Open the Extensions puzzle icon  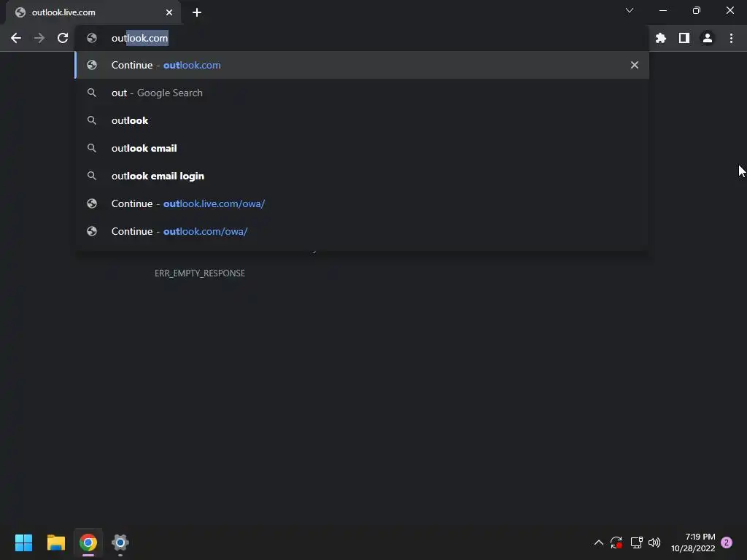[661, 38]
